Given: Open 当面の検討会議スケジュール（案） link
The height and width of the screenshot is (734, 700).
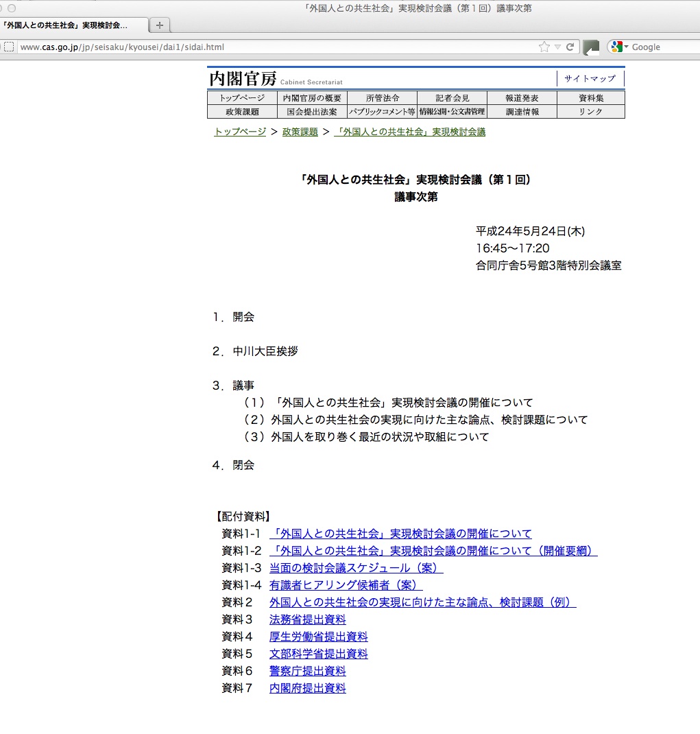Looking at the screenshot, I should [356, 568].
